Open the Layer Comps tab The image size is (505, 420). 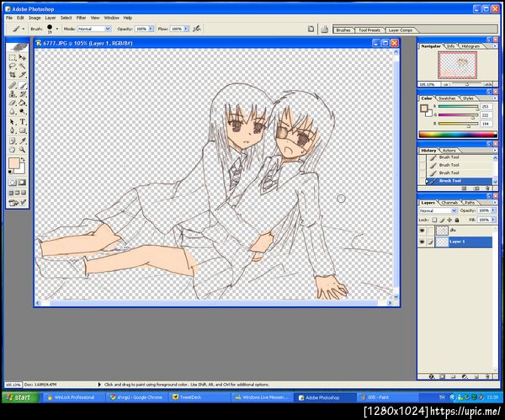pos(401,30)
